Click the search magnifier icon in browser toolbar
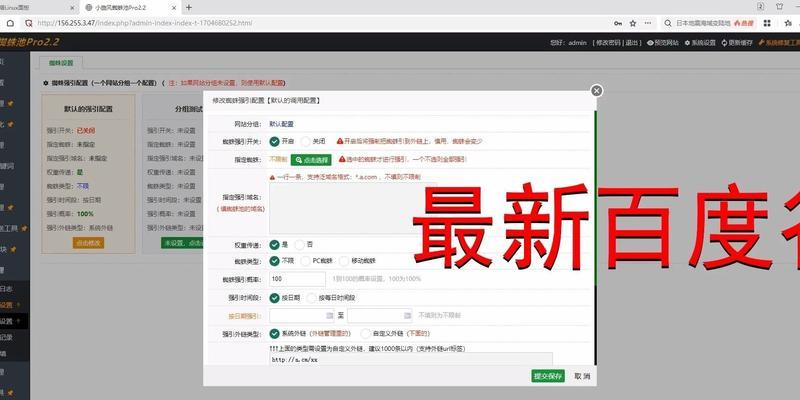800x400 pixels. [x=667, y=23]
